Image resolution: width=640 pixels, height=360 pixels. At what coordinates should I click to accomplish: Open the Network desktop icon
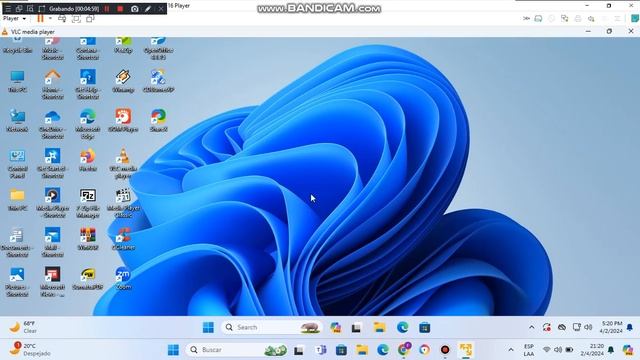point(17,120)
